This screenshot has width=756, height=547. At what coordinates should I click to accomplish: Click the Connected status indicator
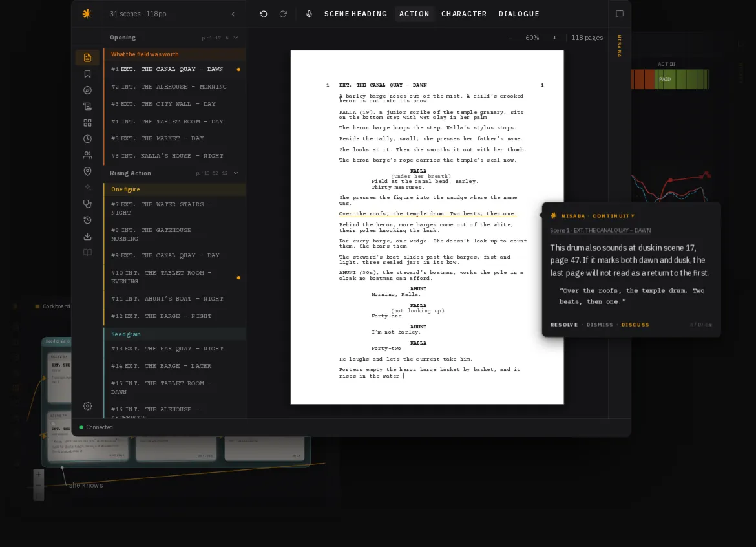pyautogui.click(x=96, y=427)
